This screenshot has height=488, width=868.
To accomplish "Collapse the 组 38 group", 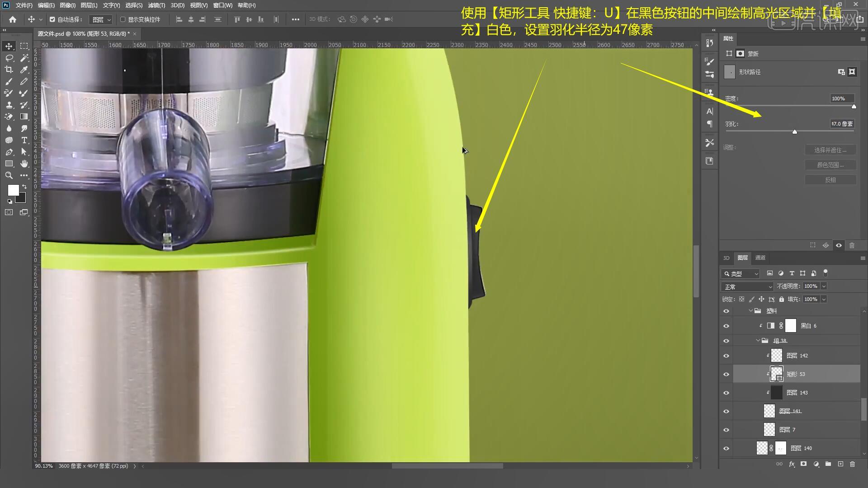I will tap(758, 341).
